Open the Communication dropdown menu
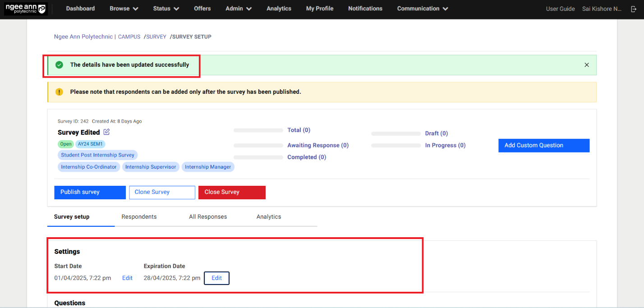Image resolution: width=644 pixels, height=308 pixels. 422,9
